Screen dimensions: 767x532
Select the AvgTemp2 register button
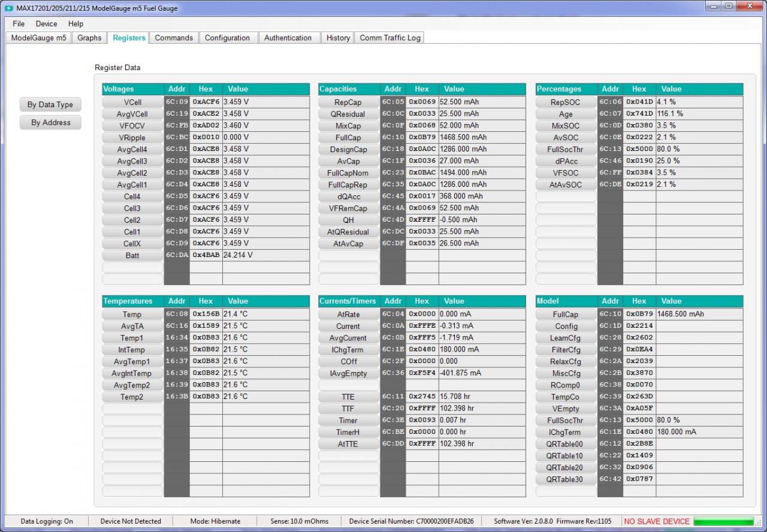tap(132, 385)
